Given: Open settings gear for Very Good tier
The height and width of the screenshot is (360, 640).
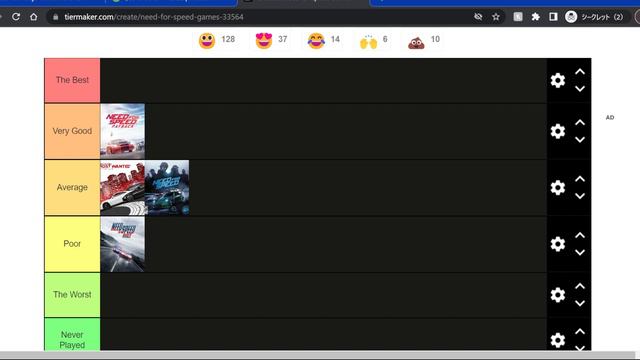Looking at the screenshot, I should (x=558, y=131).
